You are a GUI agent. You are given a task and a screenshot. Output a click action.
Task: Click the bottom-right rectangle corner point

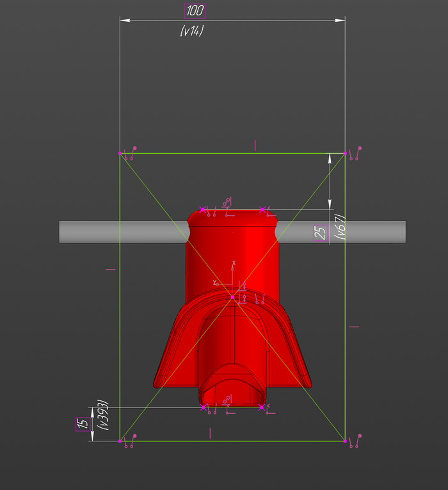[345, 441]
